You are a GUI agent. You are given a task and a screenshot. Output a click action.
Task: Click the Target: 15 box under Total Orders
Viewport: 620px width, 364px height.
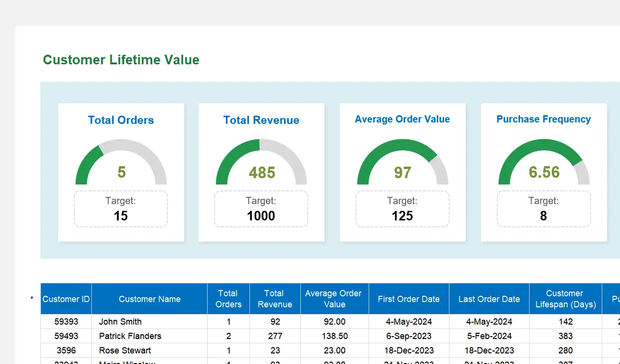pos(121,208)
